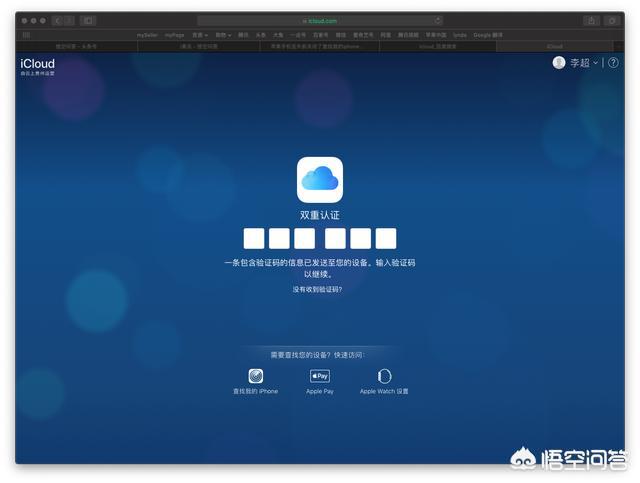The height and width of the screenshot is (483, 640).
Task: Click the iCloud title text link
Action: 37,63
